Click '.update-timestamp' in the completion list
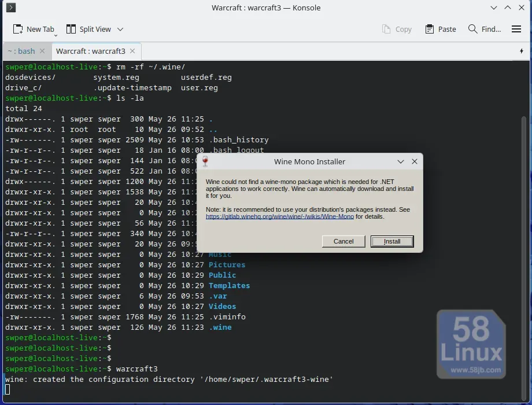Viewport: 532px width, 405px height. coord(132,88)
